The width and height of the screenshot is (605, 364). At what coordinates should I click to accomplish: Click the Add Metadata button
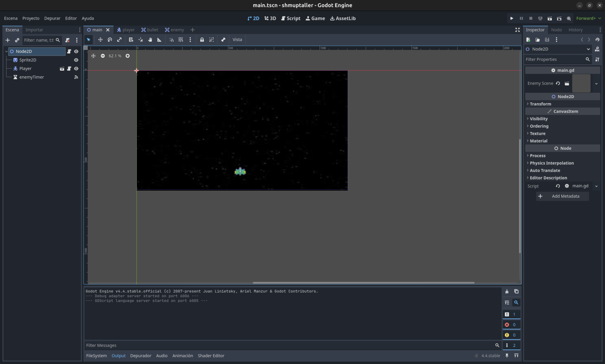(x=562, y=196)
